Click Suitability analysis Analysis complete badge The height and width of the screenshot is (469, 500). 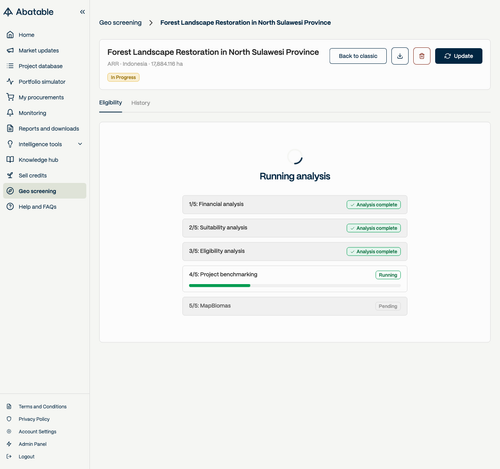[x=374, y=228]
